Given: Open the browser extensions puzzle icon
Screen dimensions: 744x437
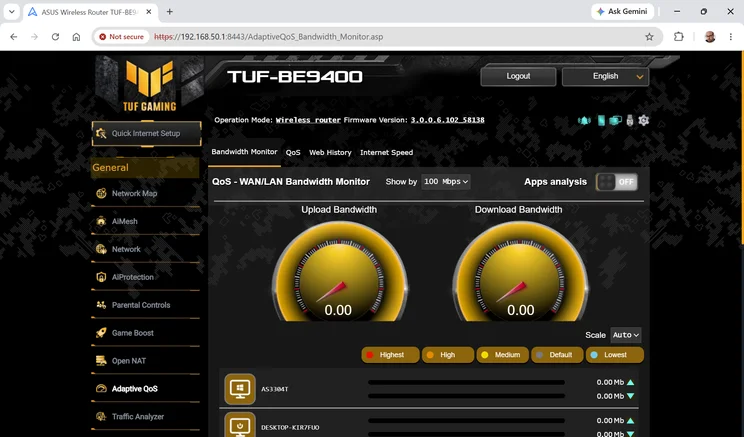Looking at the screenshot, I should (x=679, y=37).
